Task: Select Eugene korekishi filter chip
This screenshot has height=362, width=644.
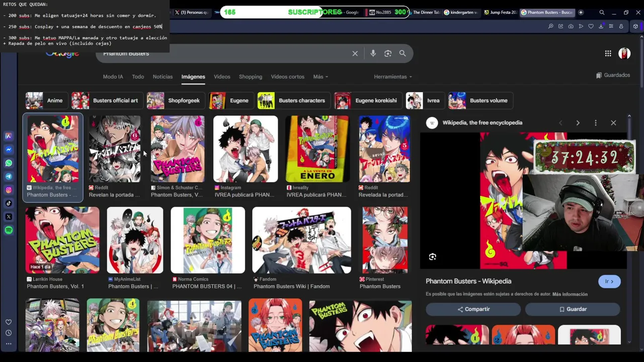Action: (x=368, y=101)
